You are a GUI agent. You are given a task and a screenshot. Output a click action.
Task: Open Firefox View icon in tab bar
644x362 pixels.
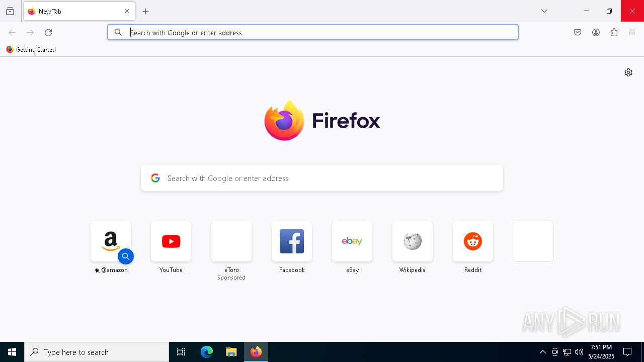point(10,11)
